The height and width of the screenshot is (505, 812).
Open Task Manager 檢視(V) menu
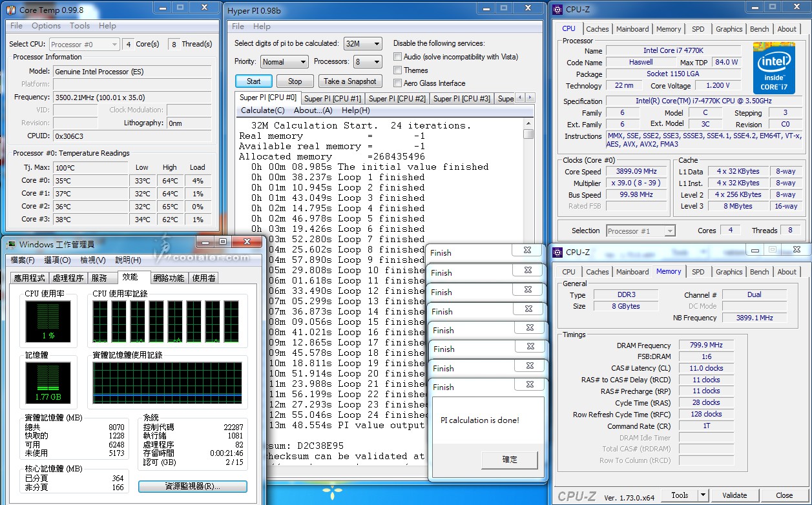click(x=92, y=260)
